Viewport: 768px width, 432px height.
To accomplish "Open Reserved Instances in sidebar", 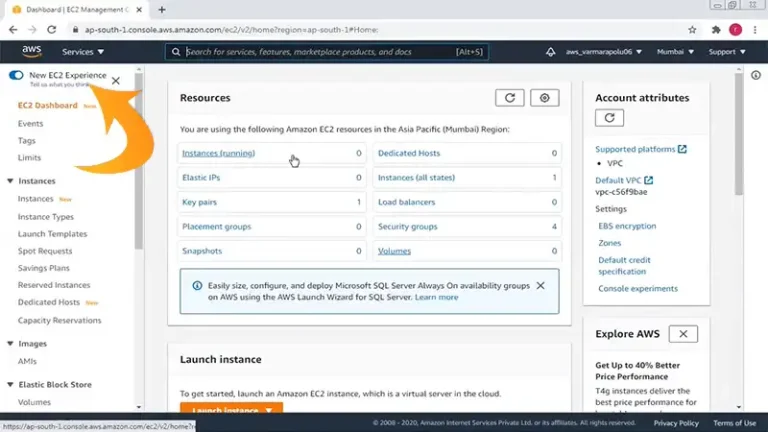I will (54, 285).
